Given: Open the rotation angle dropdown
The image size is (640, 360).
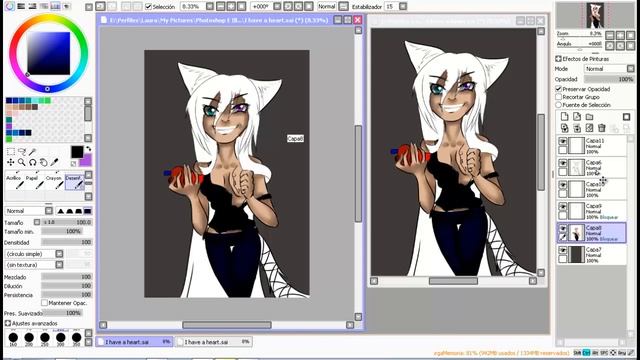Looking at the screenshot, I should pos(277,7).
